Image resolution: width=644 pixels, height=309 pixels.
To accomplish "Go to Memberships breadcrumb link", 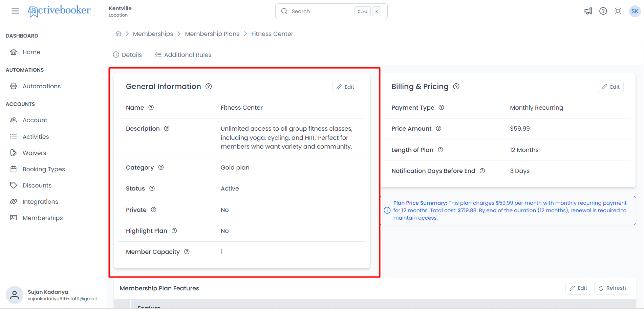I will [x=153, y=34].
